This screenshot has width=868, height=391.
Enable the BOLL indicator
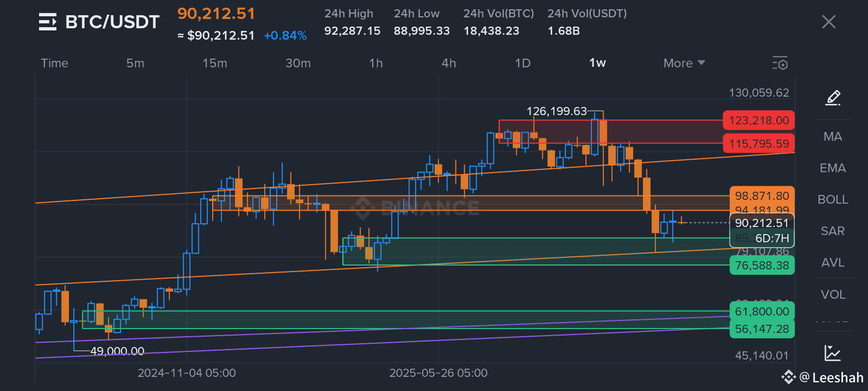832,199
